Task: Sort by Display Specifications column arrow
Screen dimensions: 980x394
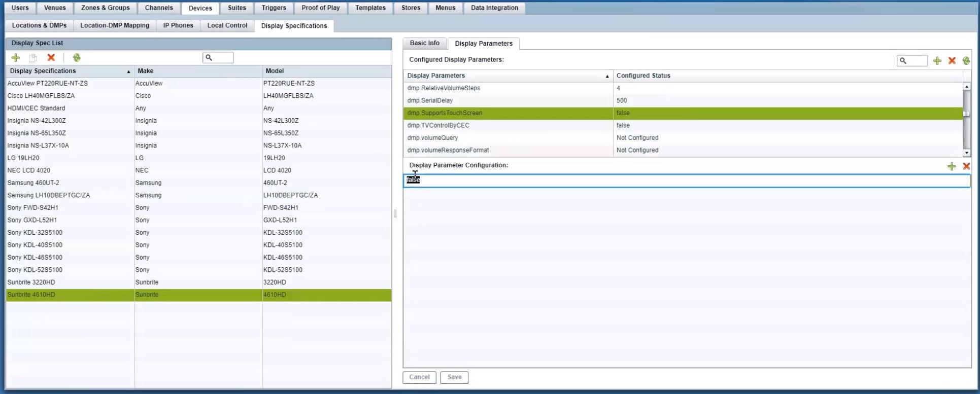Action: [x=128, y=71]
